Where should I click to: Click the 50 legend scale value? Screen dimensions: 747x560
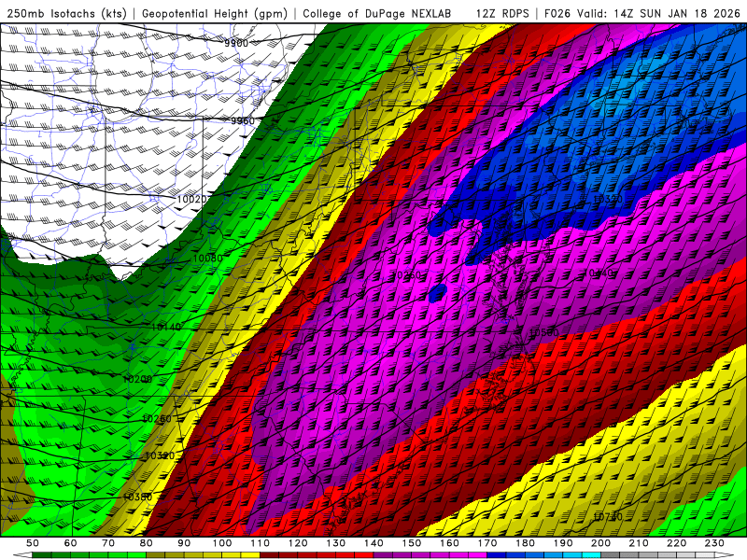pyautogui.click(x=33, y=543)
